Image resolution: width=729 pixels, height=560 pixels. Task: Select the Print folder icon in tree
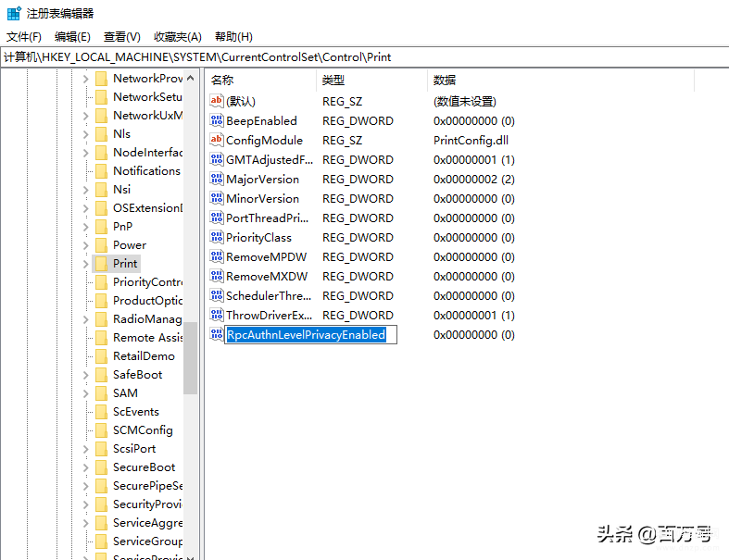[x=101, y=264]
